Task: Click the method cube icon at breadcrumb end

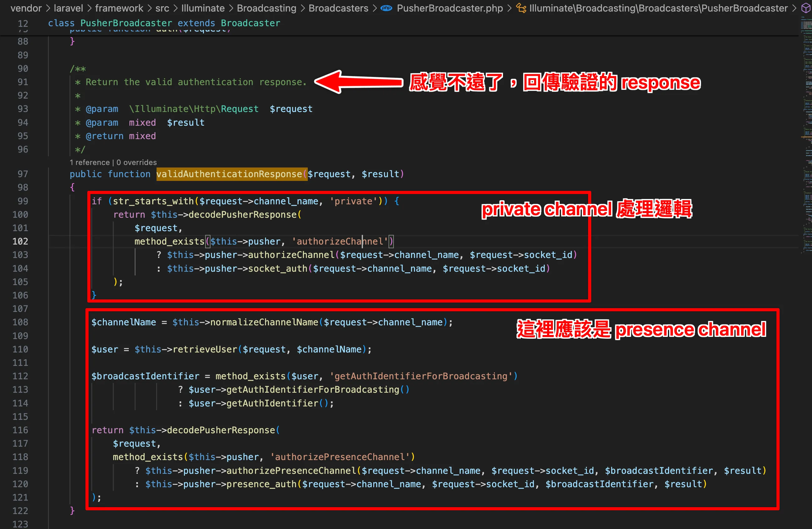Action: click(x=805, y=8)
